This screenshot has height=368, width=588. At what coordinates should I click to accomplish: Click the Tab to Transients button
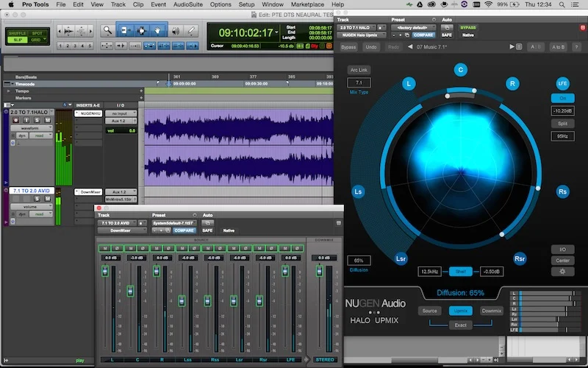point(121,46)
